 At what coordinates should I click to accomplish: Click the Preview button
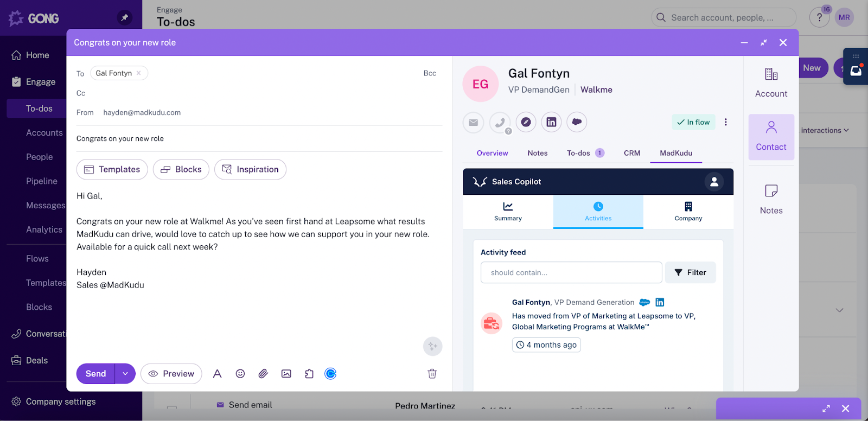171,374
